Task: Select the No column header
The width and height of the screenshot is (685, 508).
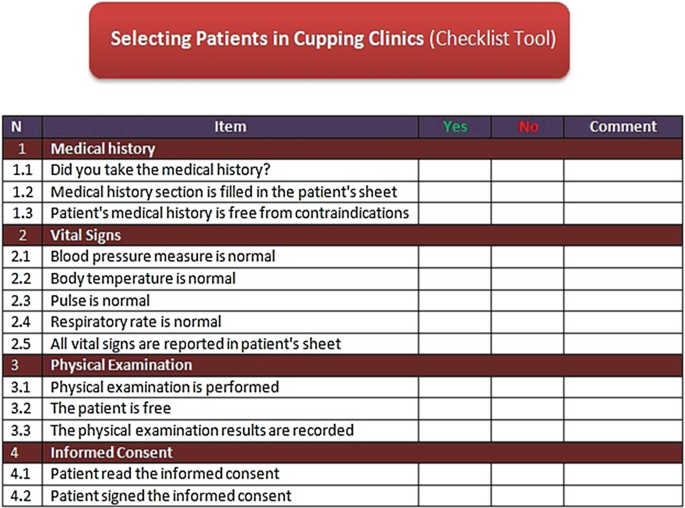Action: (x=527, y=127)
